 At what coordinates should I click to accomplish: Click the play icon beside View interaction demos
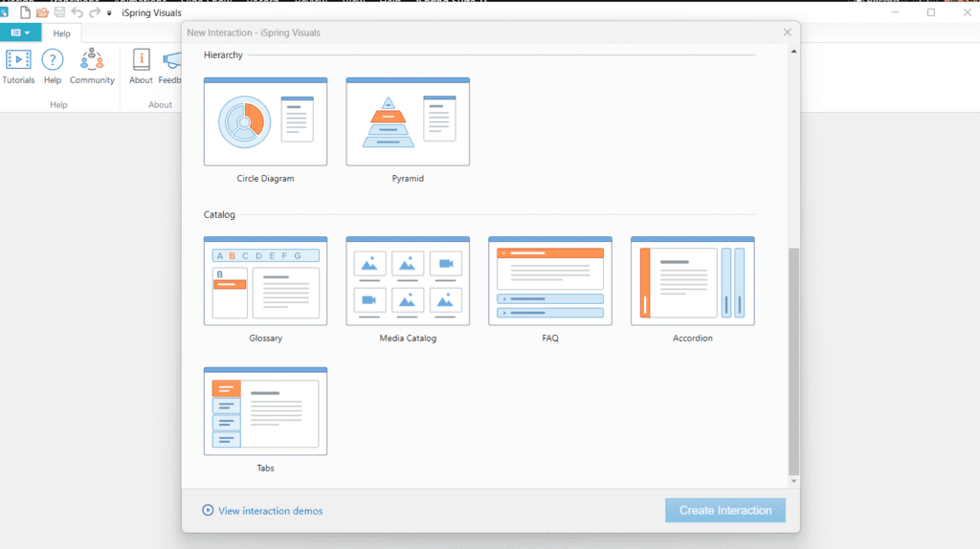[x=208, y=511]
